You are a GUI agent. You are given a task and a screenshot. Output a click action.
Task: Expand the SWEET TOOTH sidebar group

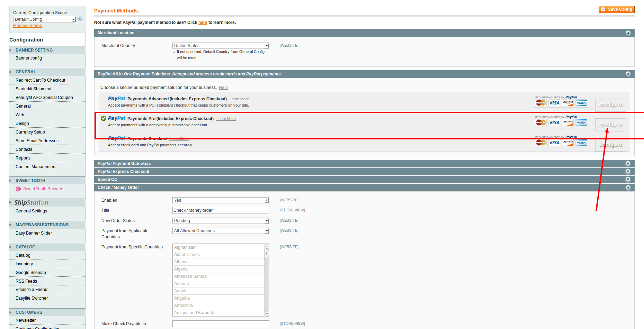(47, 181)
